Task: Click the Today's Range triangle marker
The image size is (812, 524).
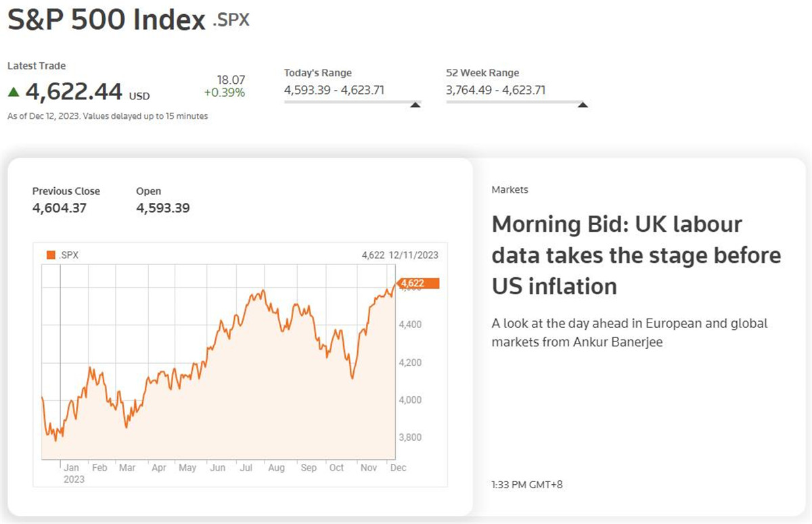Action: click(x=415, y=104)
